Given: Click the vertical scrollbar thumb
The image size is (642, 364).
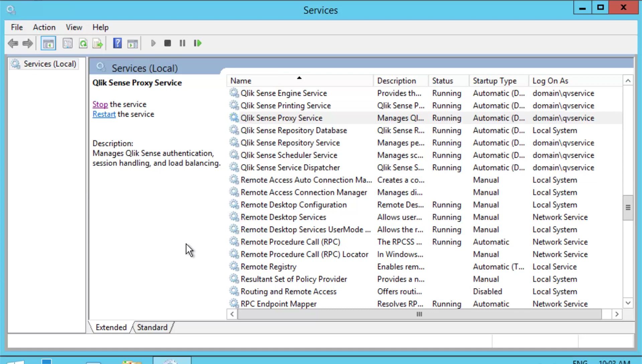Looking at the screenshot, I should coord(628,207).
